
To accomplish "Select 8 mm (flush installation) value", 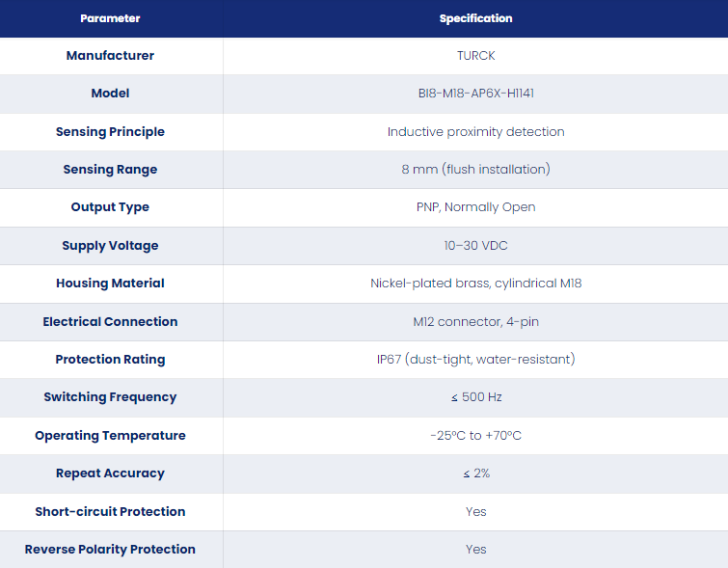I will coord(476,170).
